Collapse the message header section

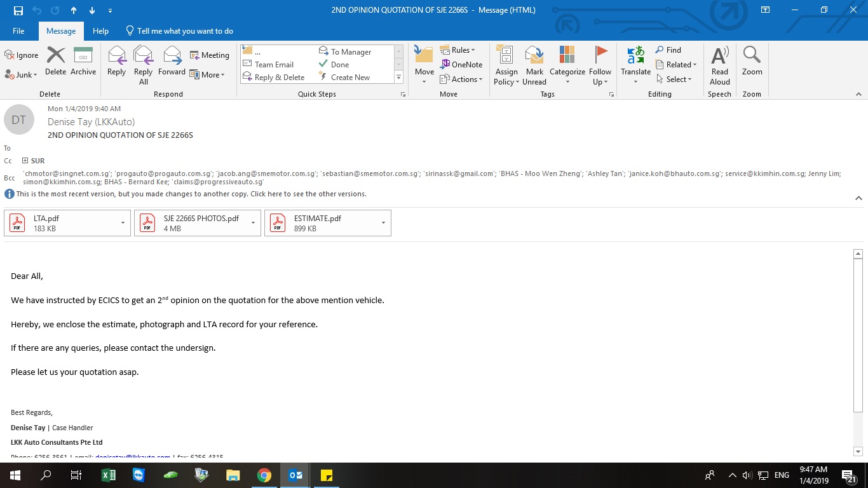pos(858,198)
